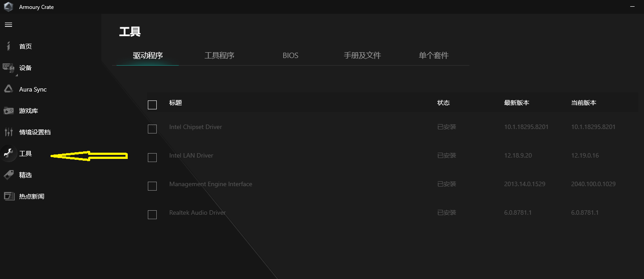Select the Realtek Audio Driver title
The width and height of the screenshot is (644, 279).
click(x=197, y=212)
